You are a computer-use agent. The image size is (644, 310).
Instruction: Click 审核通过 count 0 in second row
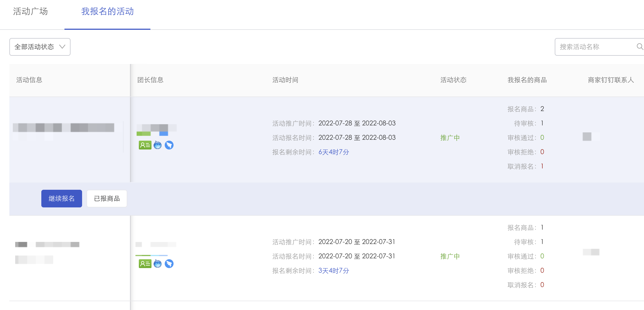click(542, 256)
